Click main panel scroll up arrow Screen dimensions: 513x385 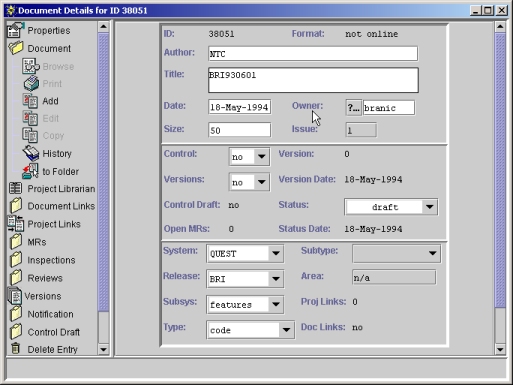point(500,27)
